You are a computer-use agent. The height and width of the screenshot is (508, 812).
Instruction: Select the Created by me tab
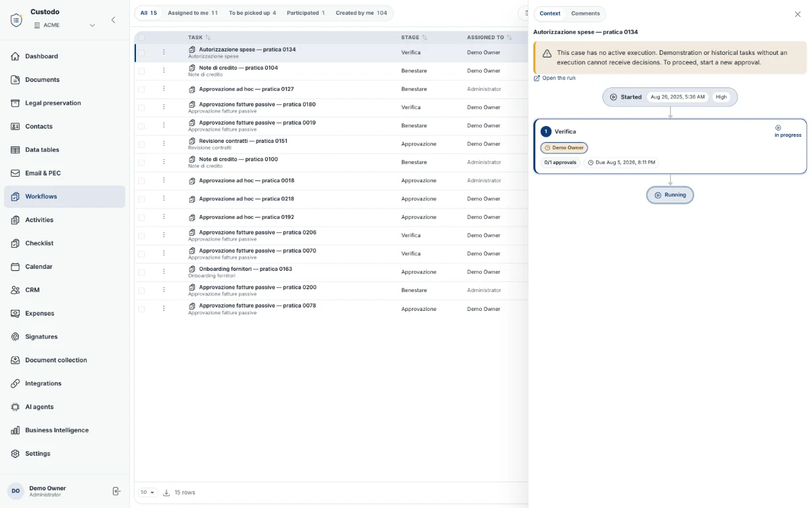(x=361, y=13)
